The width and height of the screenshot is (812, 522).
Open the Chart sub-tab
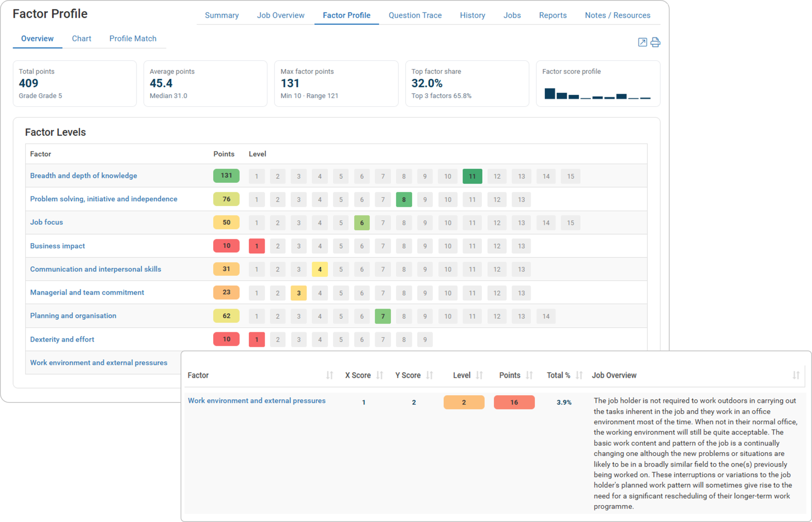81,39
